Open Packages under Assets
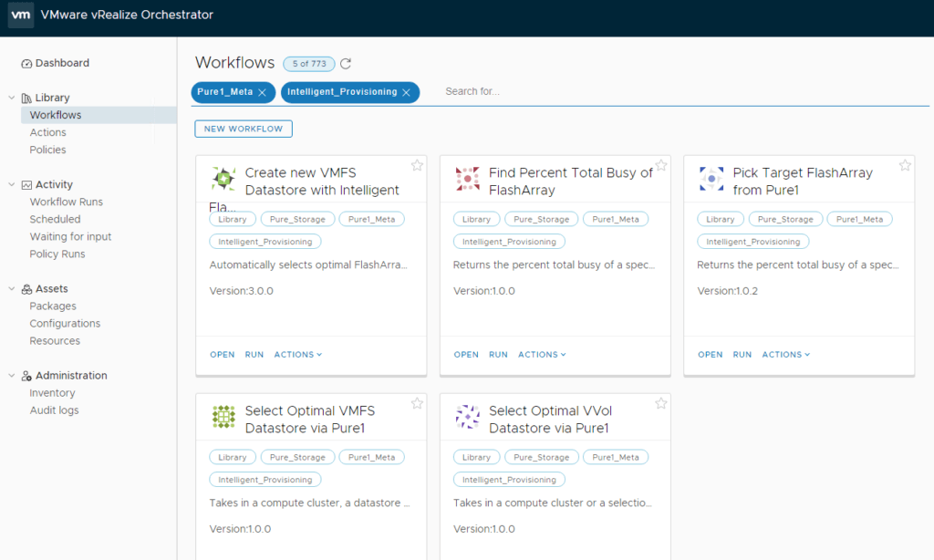The width and height of the screenshot is (934, 560). click(53, 306)
